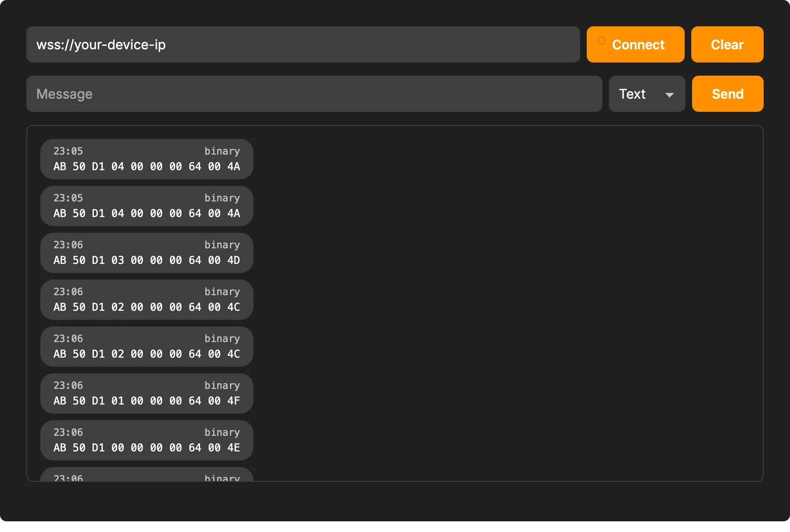790x532 pixels.
Task: Click the binary message ending in 4F
Action: pos(146,393)
